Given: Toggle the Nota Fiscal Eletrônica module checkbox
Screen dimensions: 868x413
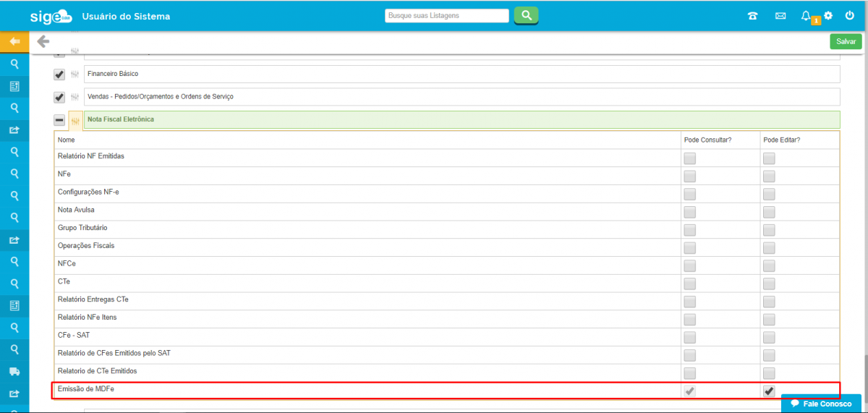Looking at the screenshot, I should point(59,120).
